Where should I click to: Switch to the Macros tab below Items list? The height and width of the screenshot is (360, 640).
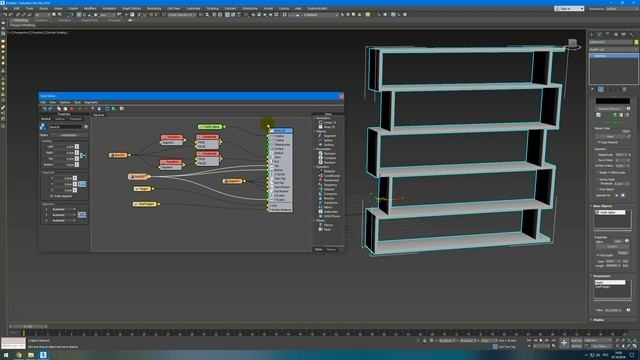coord(331,249)
